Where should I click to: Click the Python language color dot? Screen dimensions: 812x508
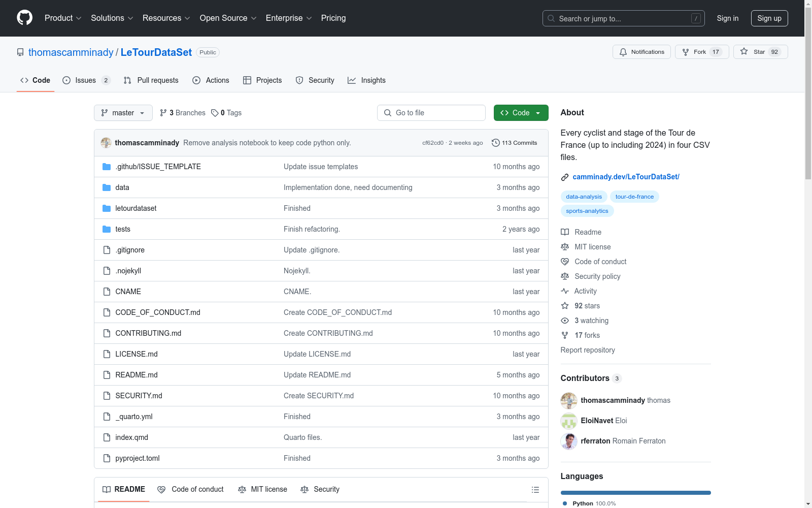pyautogui.click(x=565, y=503)
